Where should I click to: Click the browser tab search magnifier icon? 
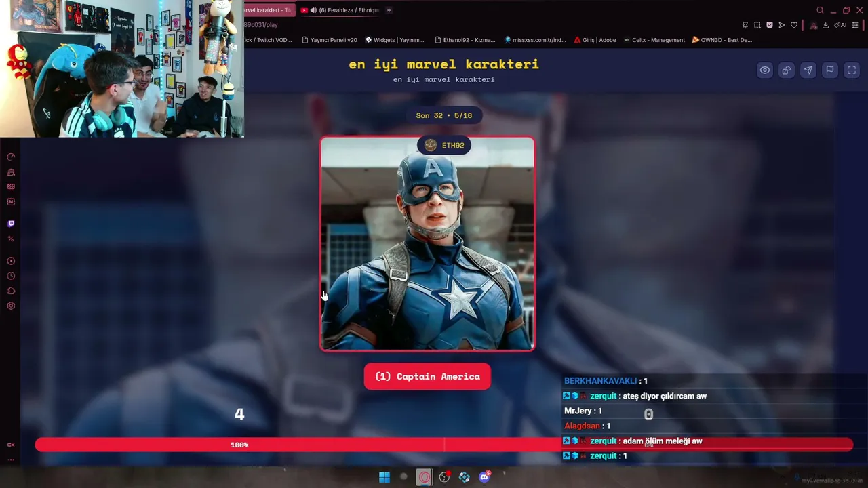820,10
